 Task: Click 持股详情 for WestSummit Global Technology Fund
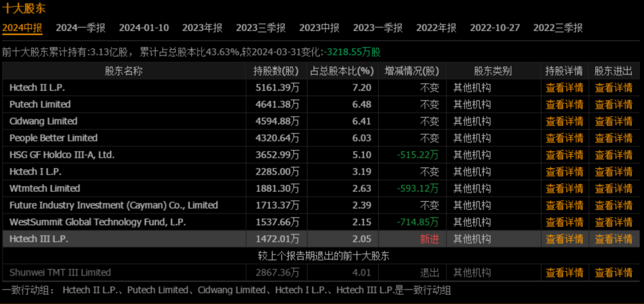564,222
